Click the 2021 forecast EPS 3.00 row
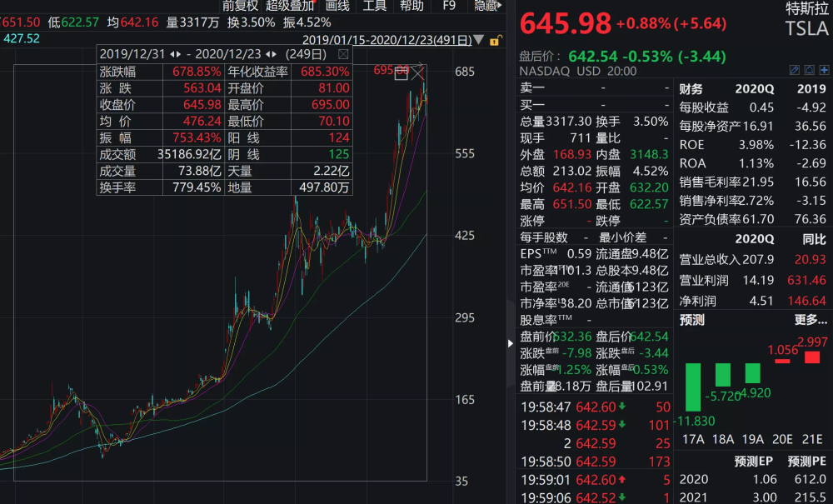 tap(752, 497)
